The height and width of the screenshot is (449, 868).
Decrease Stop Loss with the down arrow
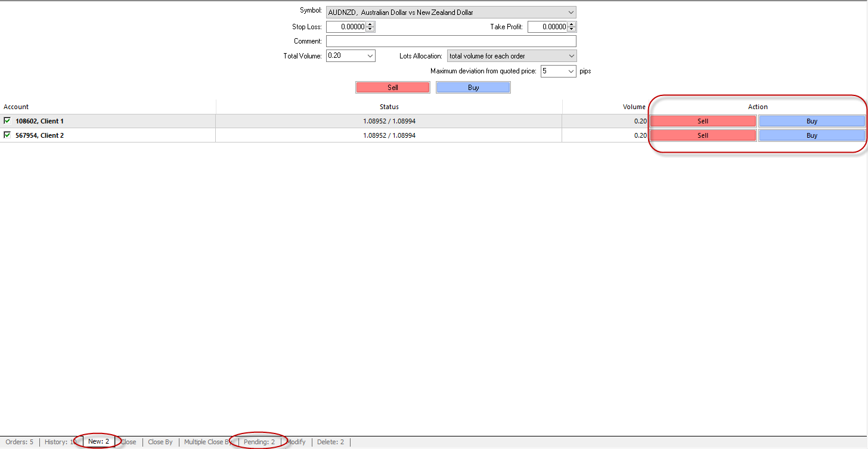tap(370, 29)
